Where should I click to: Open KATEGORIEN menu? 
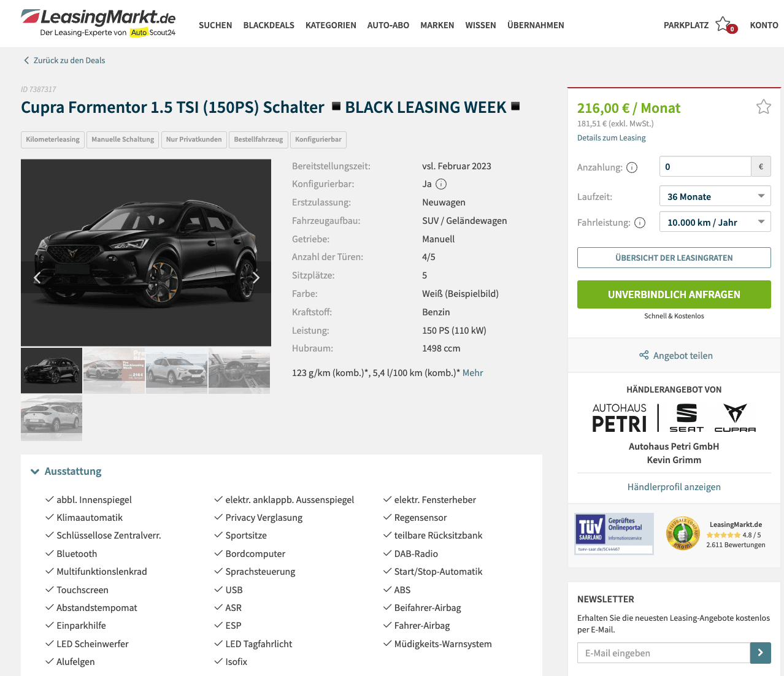(x=331, y=25)
